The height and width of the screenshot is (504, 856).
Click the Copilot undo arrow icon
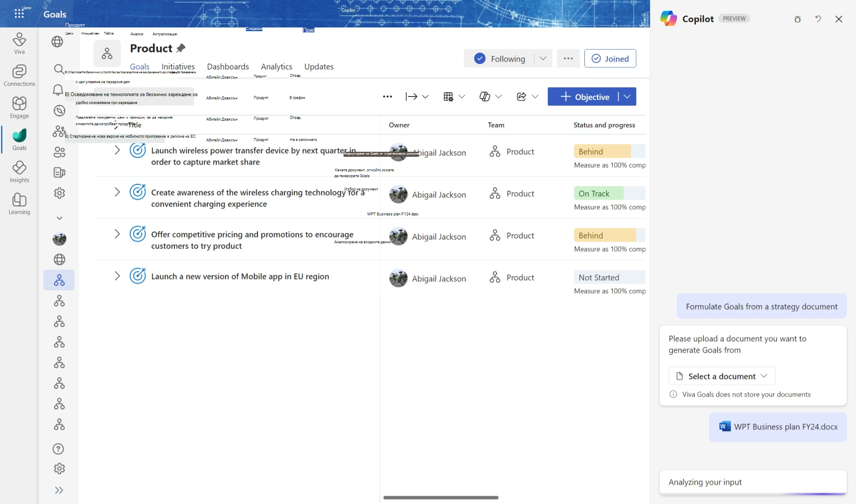point(818,19)
